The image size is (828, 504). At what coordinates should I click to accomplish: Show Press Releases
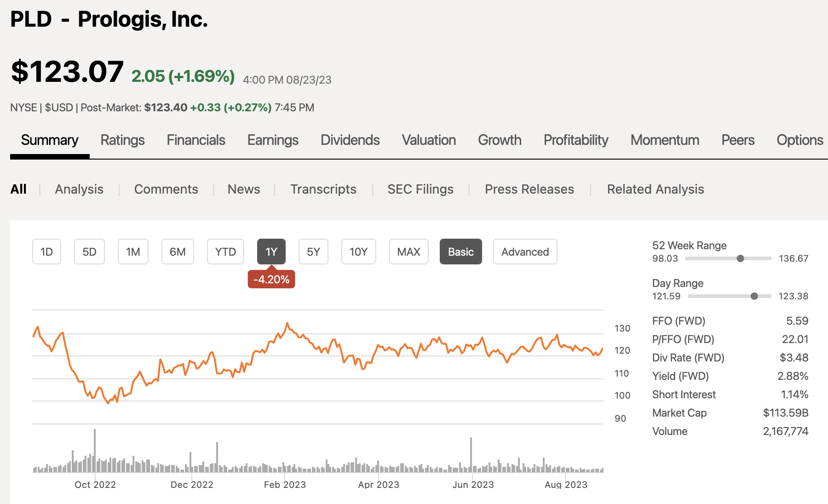point(529,189)
